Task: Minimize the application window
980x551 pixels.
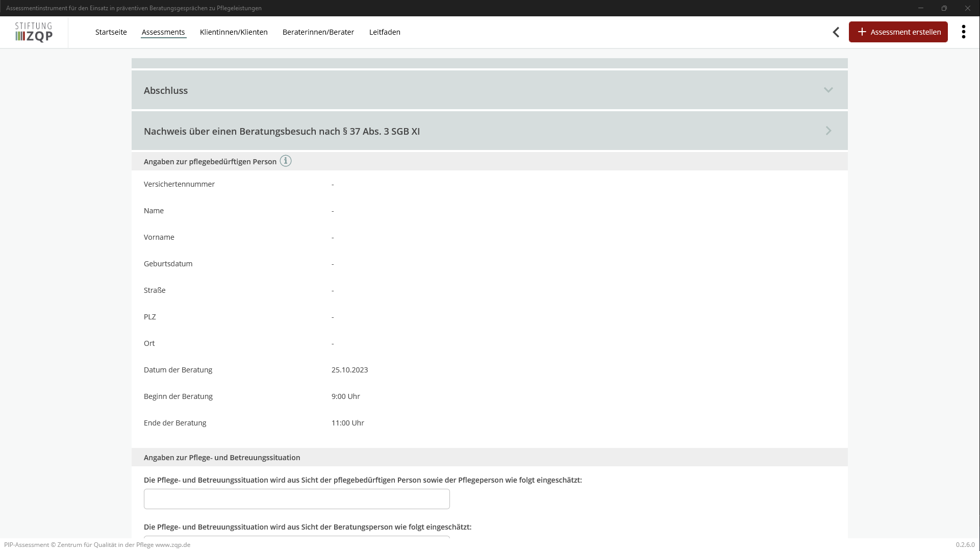Action: 920,8
